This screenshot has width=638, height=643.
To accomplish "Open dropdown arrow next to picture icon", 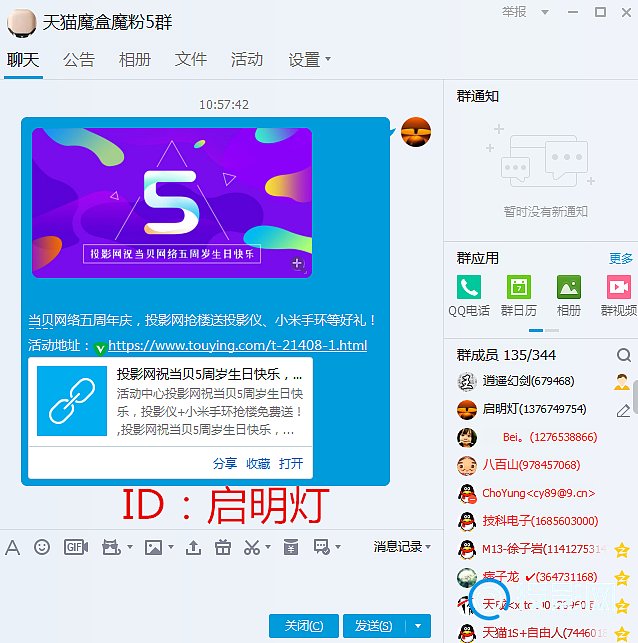I will pyautogui.click(x=171, y=547).
